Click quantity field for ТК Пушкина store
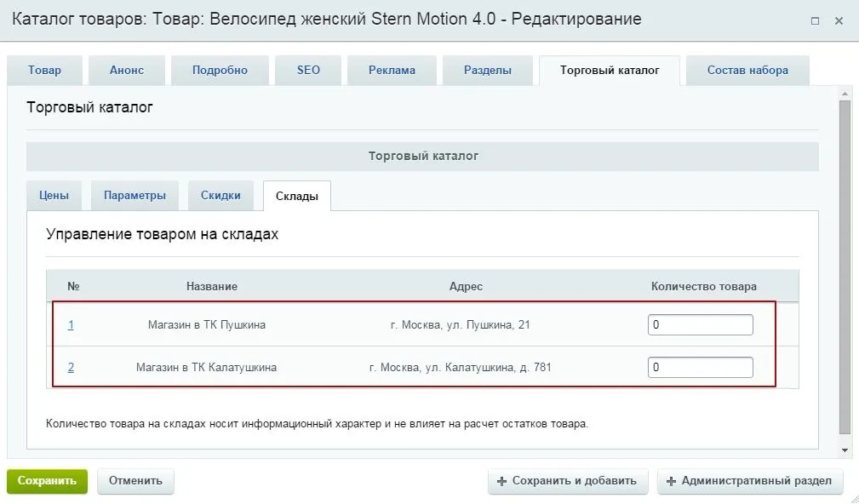 [700, 325]
